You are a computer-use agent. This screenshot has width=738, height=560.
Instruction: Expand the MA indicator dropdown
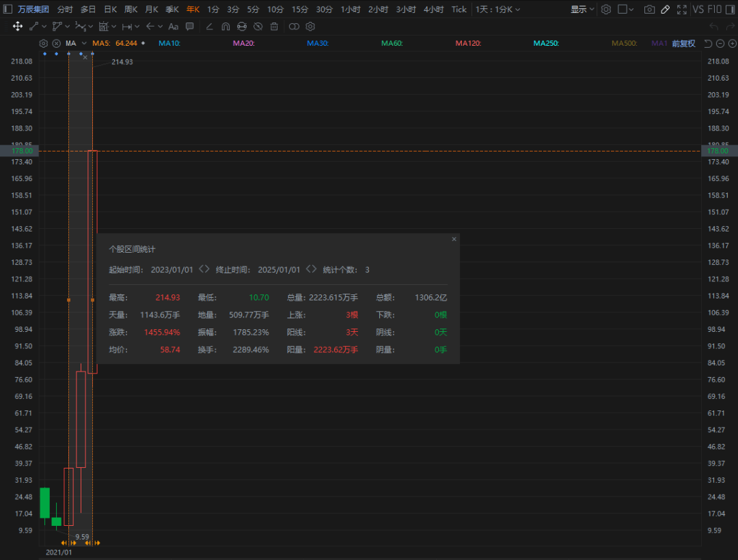[x=84, y=44]
